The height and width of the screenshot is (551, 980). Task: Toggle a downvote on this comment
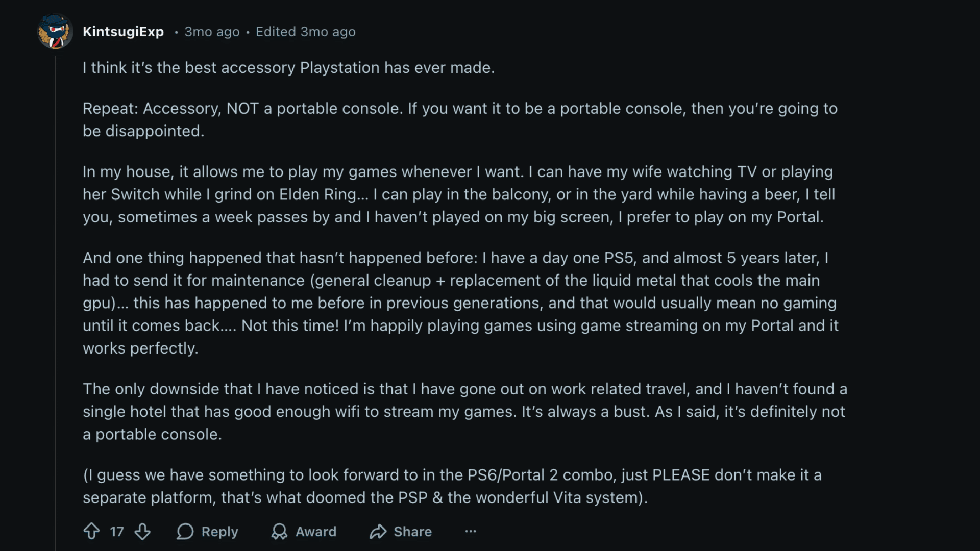click(142, 532)
